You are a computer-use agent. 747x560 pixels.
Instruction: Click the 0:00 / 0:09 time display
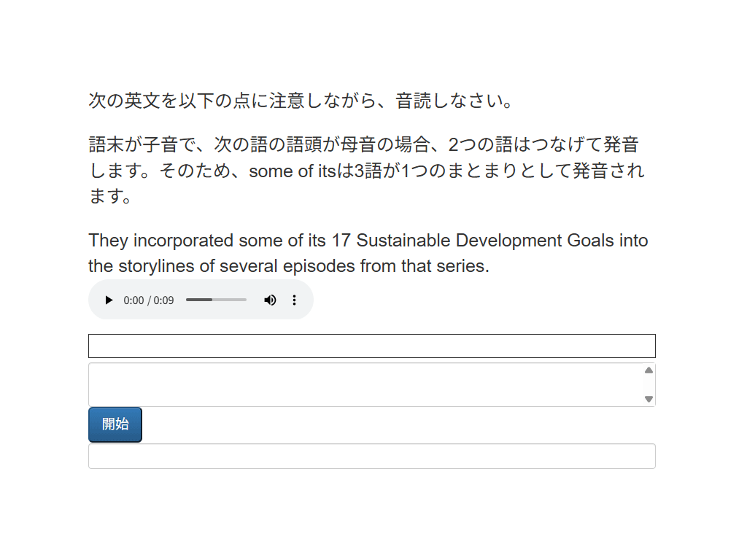coord(149,300)
